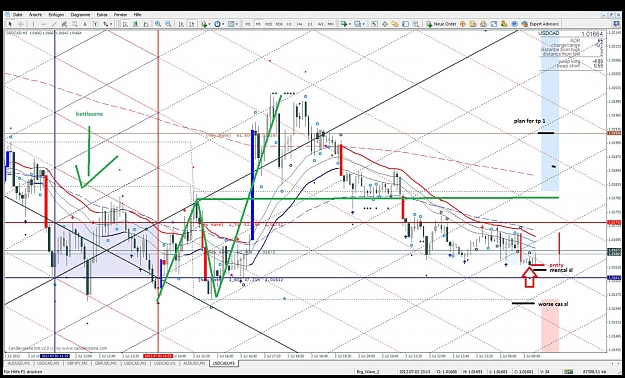Open the Diagramme menu
The height and width of the screenshot is (378, 625).
[x=80, y=15]
